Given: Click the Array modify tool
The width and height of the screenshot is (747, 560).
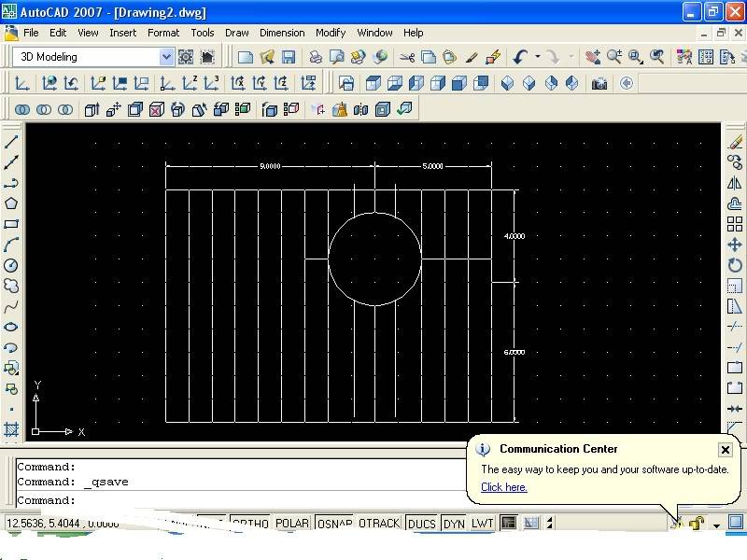Looking at the screenshot, I should pos(735,224).
